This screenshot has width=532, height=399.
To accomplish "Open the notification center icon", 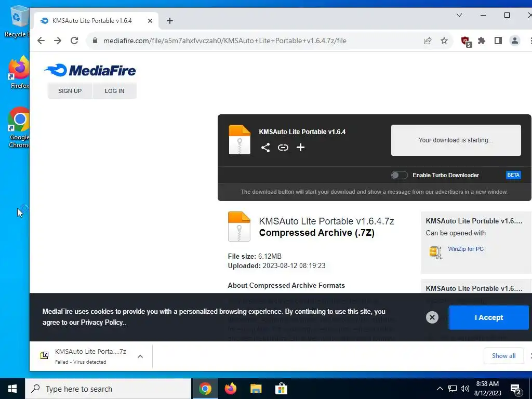I will point(516,389).
